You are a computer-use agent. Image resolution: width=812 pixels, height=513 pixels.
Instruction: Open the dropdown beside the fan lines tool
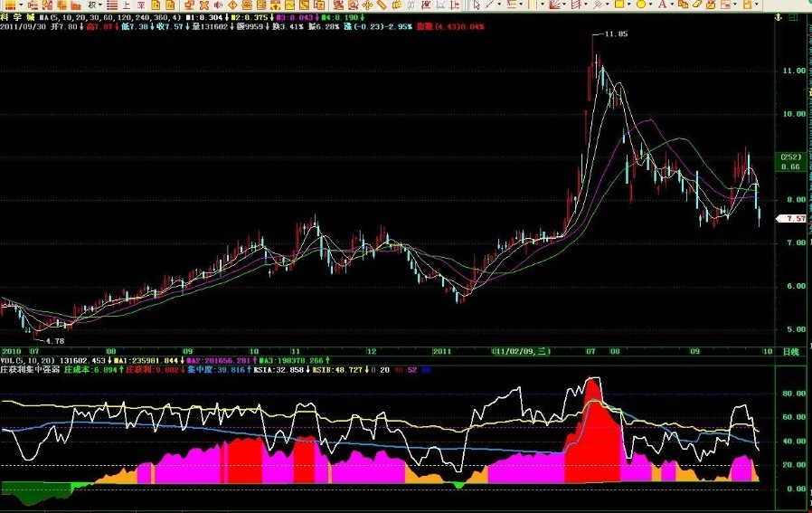pos(564,5)
